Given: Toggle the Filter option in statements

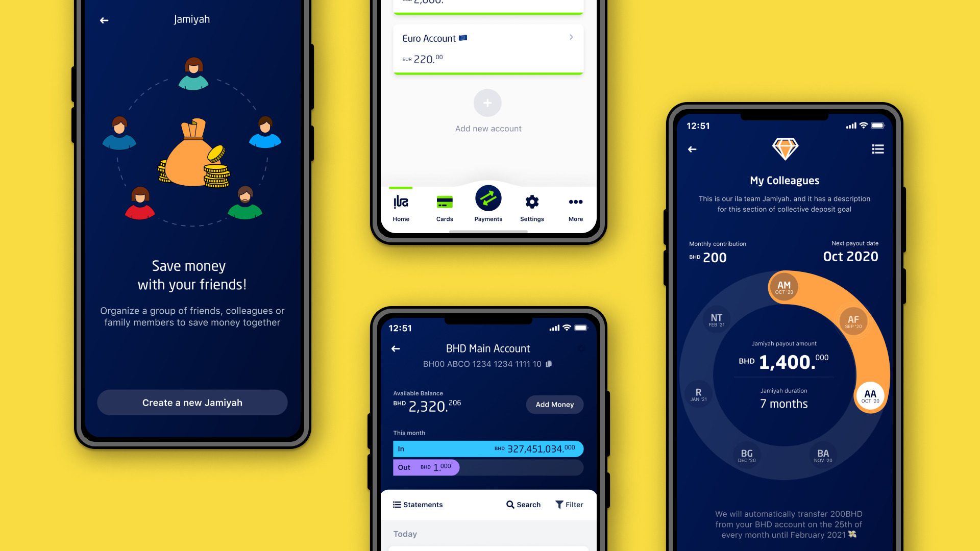Looking at the screenshot, I should click(568, 504).
